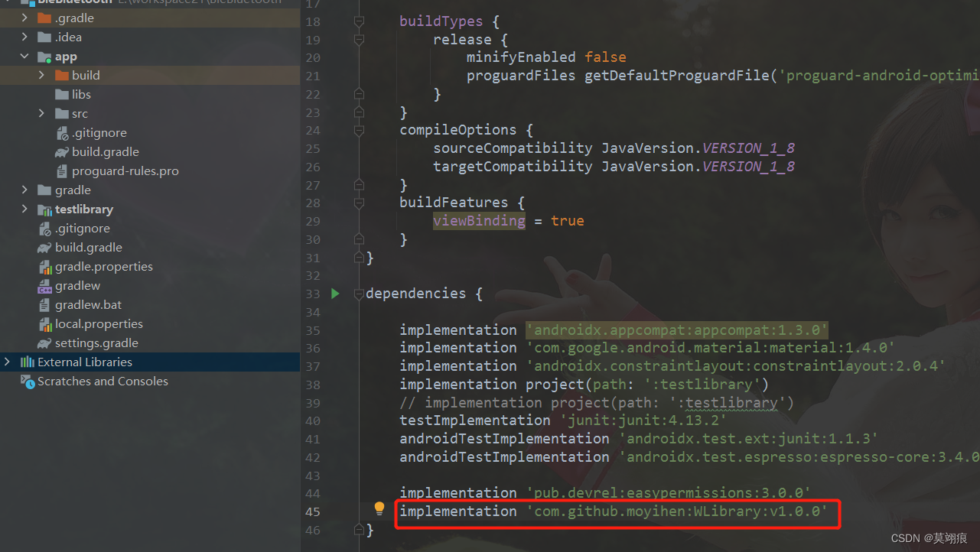Image resolution: width=980 pixels, height=552 pixels.
Task: Click line number 33 in gutter
Action: (312, 294)
